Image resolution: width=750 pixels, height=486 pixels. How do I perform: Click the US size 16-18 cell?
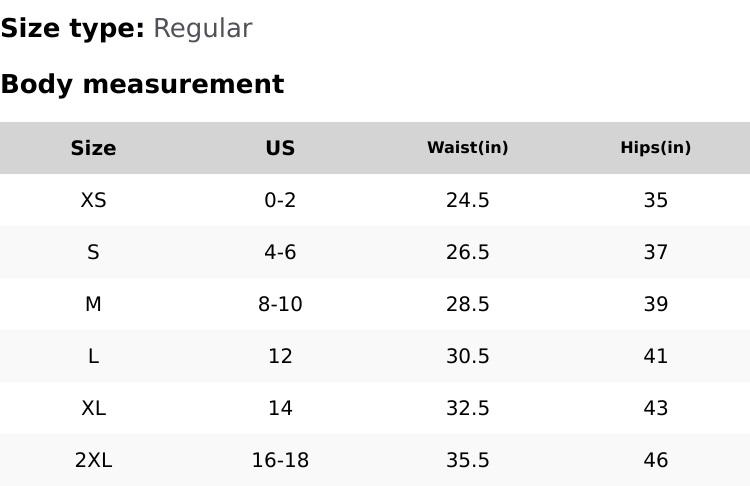[280, 460]
